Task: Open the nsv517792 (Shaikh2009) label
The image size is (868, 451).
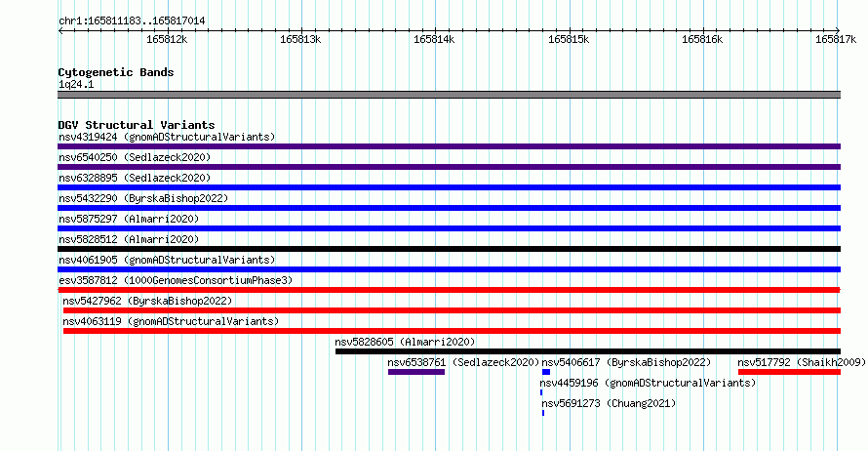Action: [802, 362]
